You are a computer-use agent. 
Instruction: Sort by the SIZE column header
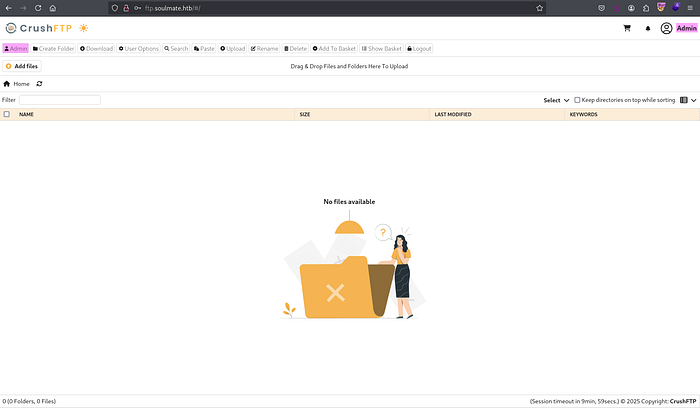[x=305, y=115]
